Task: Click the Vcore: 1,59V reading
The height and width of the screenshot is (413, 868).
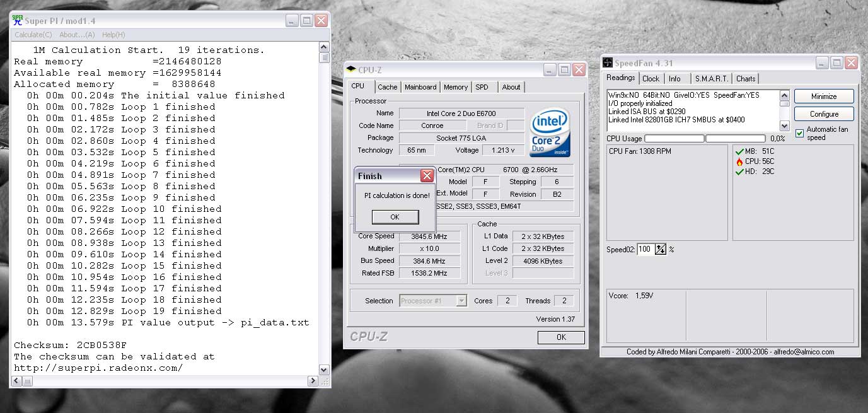Action: pos(631,295)
